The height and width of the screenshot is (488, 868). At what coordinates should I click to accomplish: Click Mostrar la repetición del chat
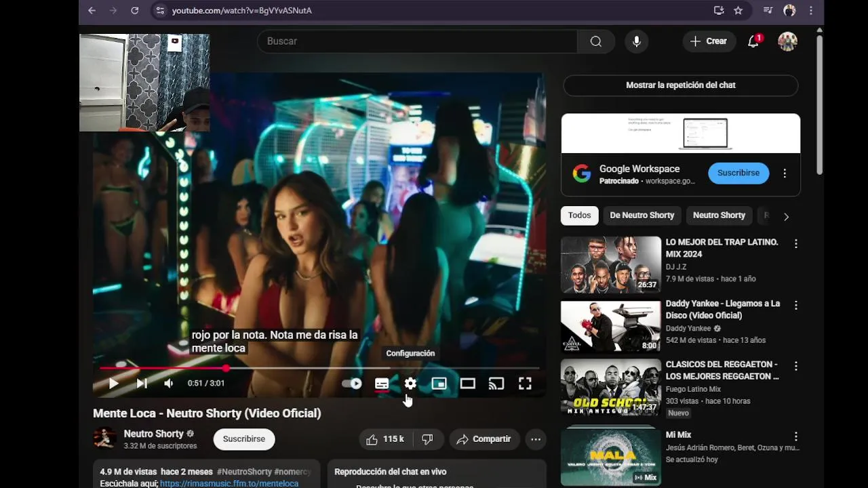point(681,85)
